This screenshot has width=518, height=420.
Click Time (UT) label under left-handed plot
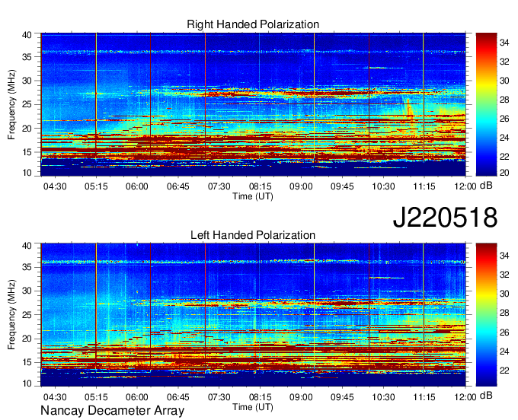pyautogui.click(x=253, y=407)
